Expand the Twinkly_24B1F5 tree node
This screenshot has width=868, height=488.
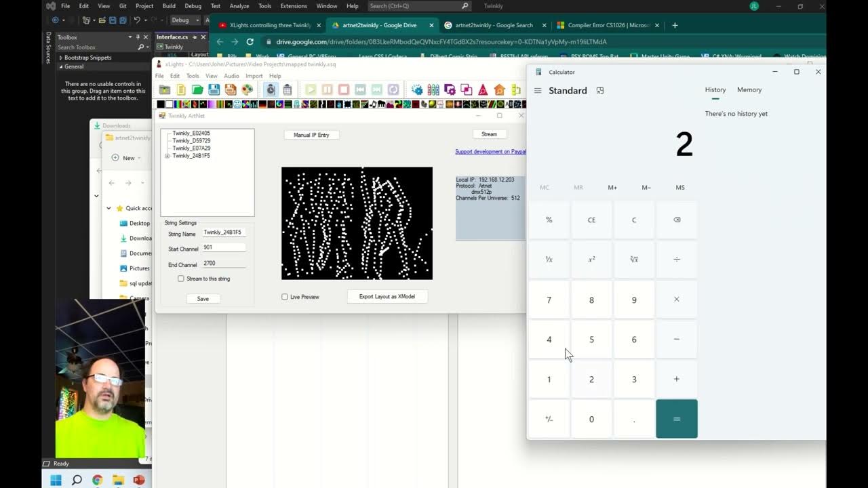[x=167, y=156]
